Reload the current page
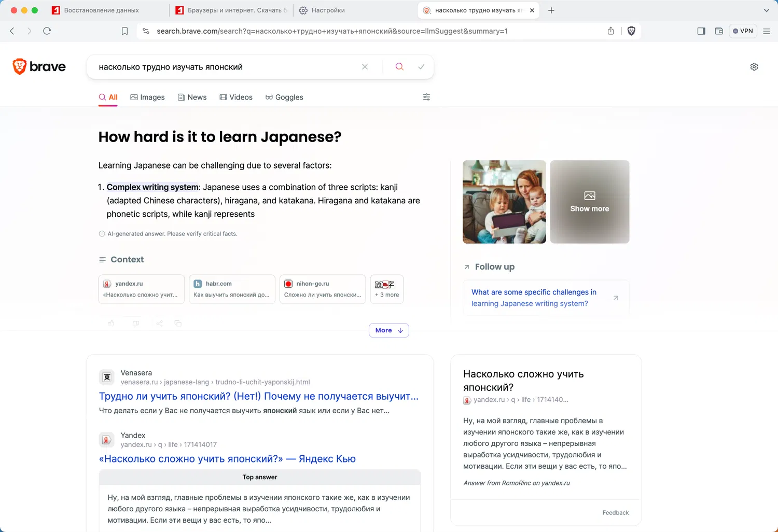The height and width of the screenshot is (532, 778). tap(47, 31)
